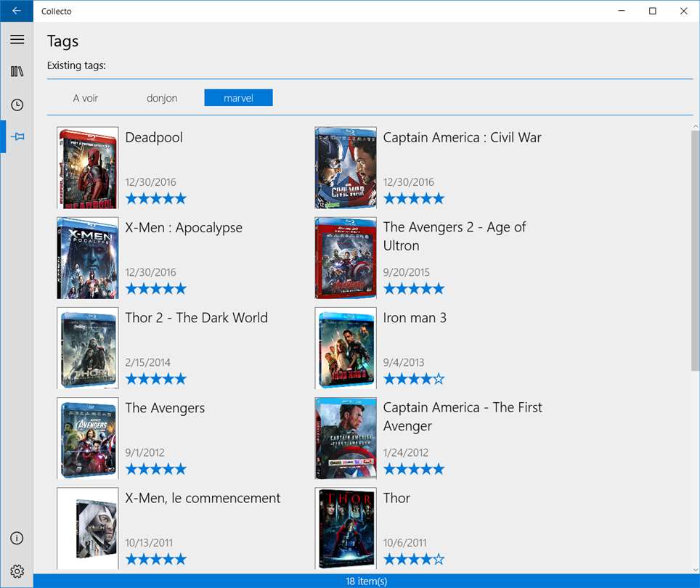Screen dimensions: 700x588
Task: Click the back arrow button
Action: [17, 11]
